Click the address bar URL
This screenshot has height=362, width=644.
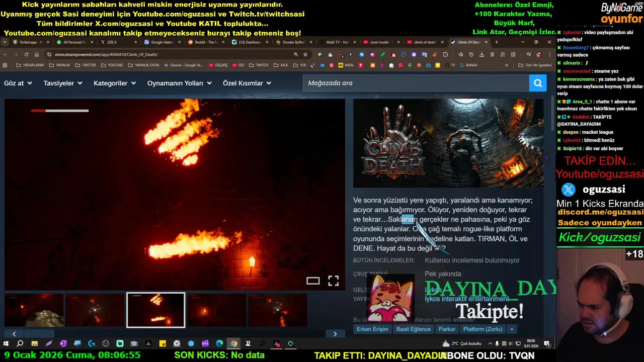pyautogui.click(x=106, y=54)
